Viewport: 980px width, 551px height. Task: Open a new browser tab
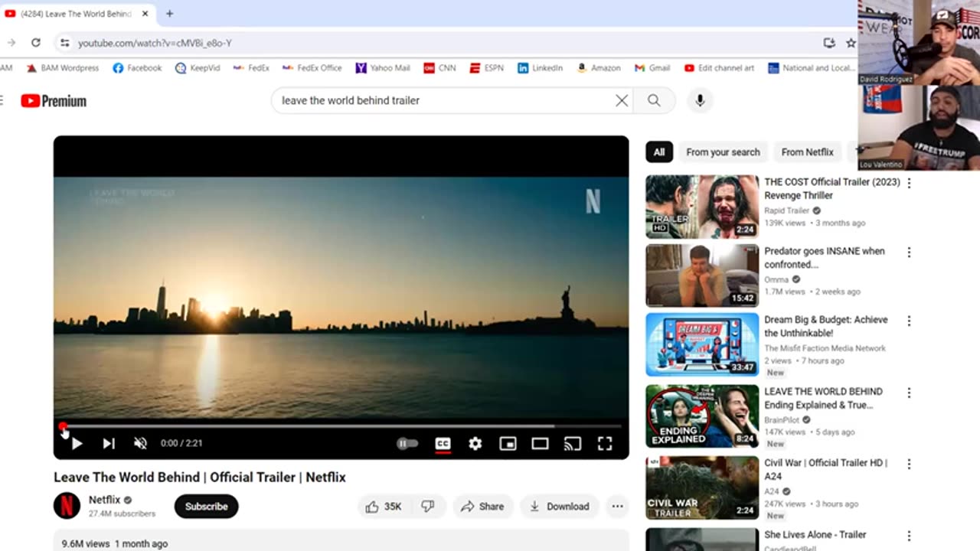(169, 14)
